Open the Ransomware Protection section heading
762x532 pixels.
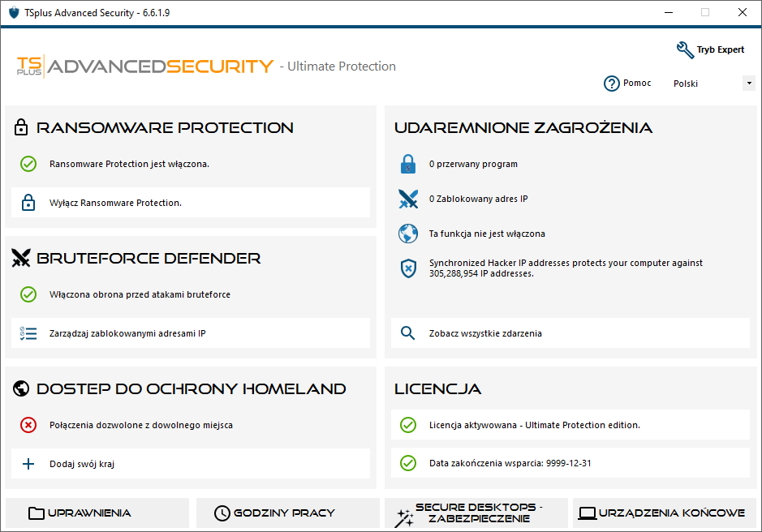[165, 128]
